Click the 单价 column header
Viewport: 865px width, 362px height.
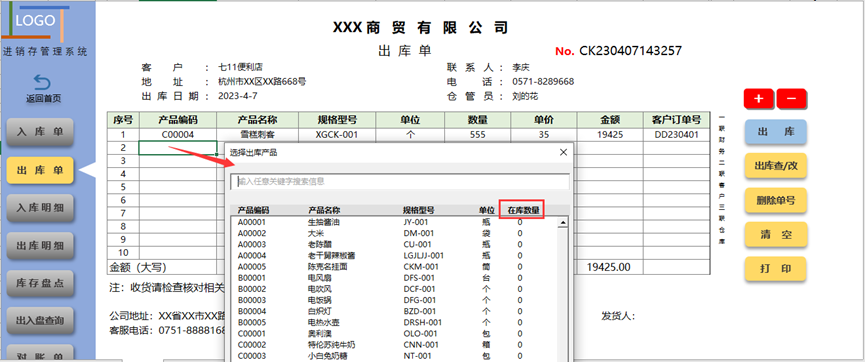[544, 120]
